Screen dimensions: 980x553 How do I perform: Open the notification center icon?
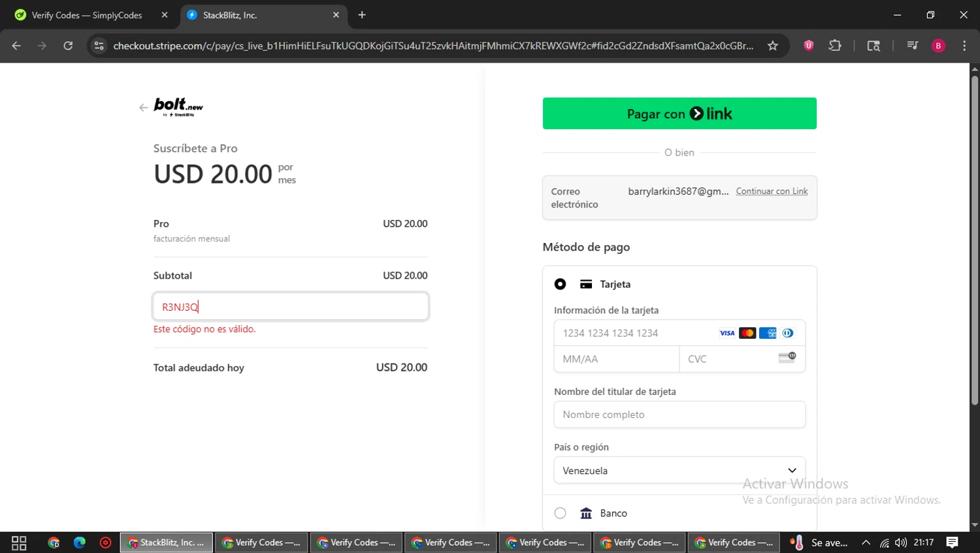coord(953,543)
